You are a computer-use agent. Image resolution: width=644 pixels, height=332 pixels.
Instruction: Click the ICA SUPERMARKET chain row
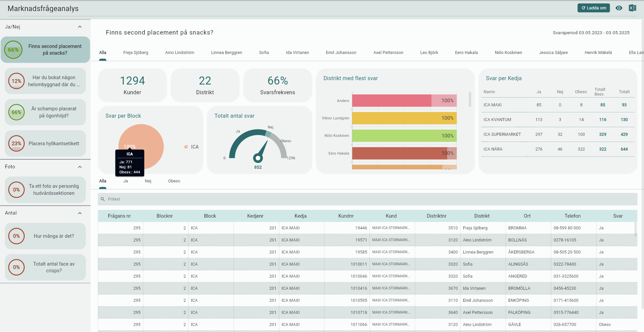point(559,134)
